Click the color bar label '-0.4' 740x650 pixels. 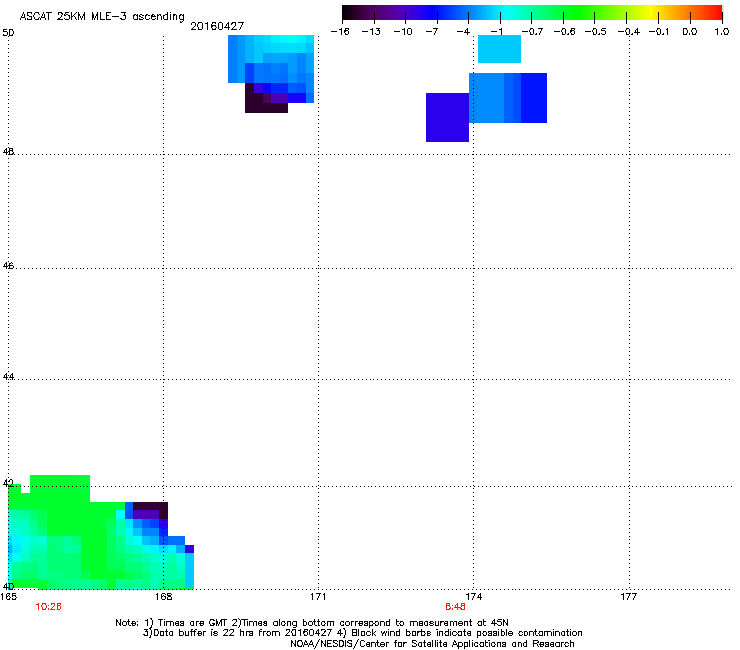tap(629, 32)
